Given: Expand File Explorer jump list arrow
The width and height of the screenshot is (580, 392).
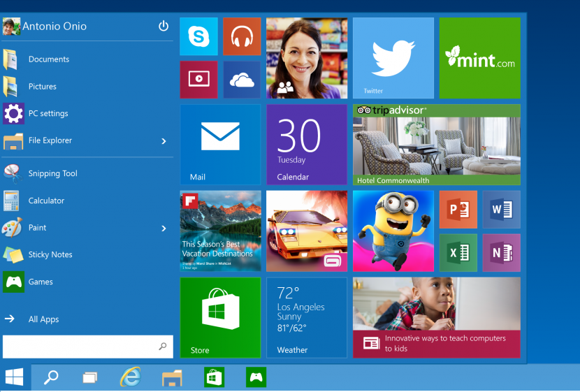Looking at the screenshot, I should tap(164, 141).
